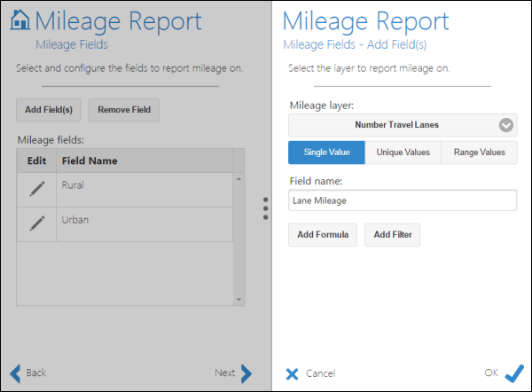Viewport: 532px width, 392px height.
Task: Click the Next arrow icon
Action: pyautogui.click(x=246, y=372)
